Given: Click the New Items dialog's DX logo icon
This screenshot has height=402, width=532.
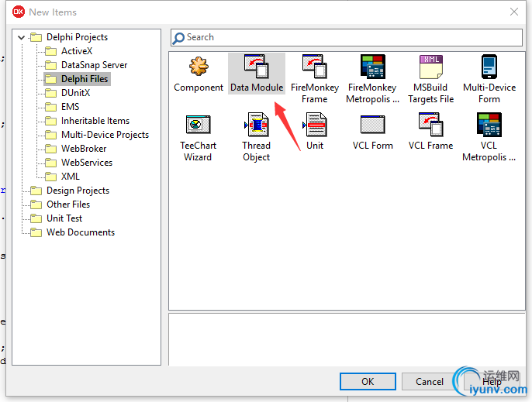Looking at the screenshot, I should [19, 12].
